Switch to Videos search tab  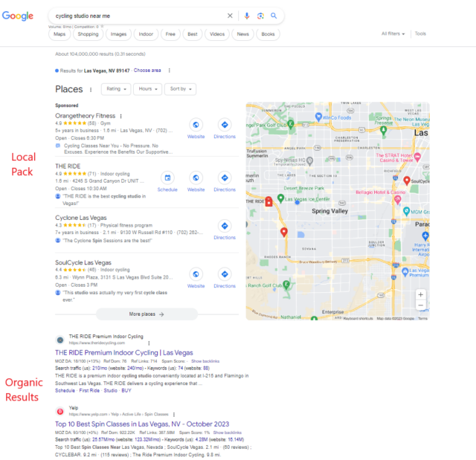click(x=217, y=34)
